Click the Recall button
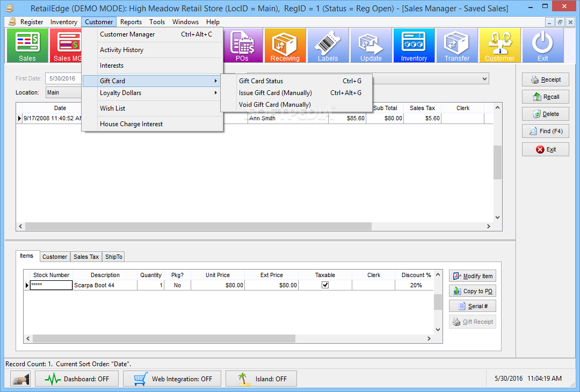The width and height of the screenshot is (580, 392). [545, 97]
